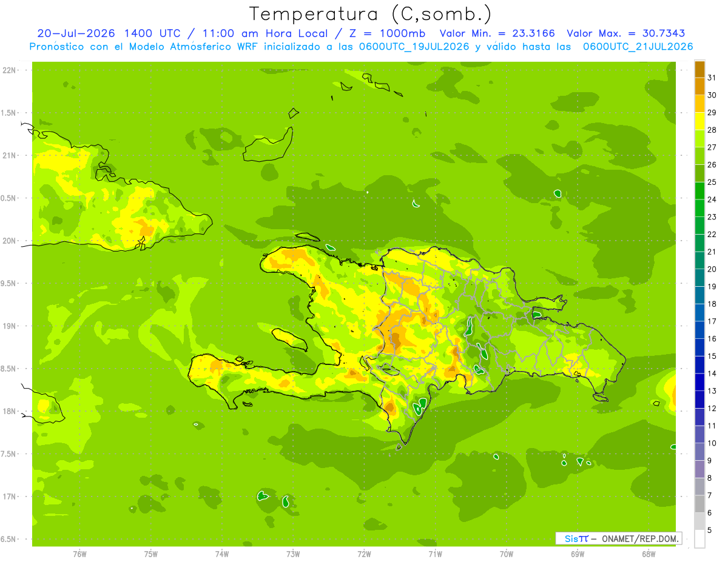Click the valid-until time "0600UTC_21JUL2026"
Screen dimensions: 728x562
click(x=638, y=47)
